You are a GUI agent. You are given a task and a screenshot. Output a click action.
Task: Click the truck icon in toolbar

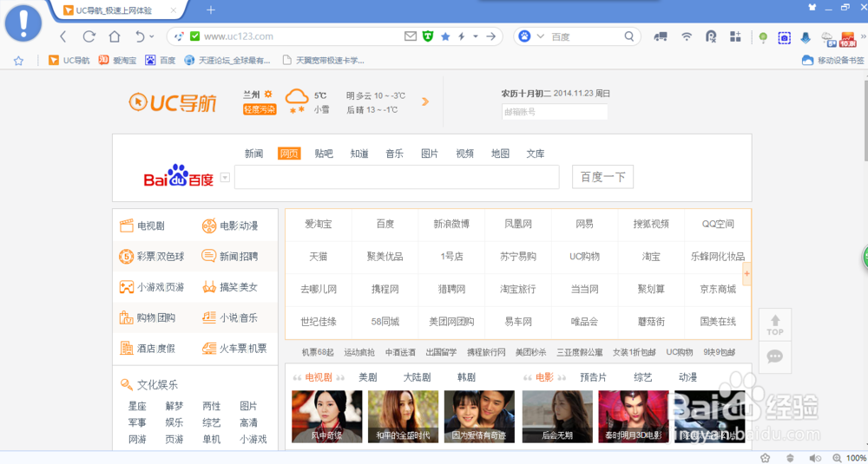(x=661, y=36)
